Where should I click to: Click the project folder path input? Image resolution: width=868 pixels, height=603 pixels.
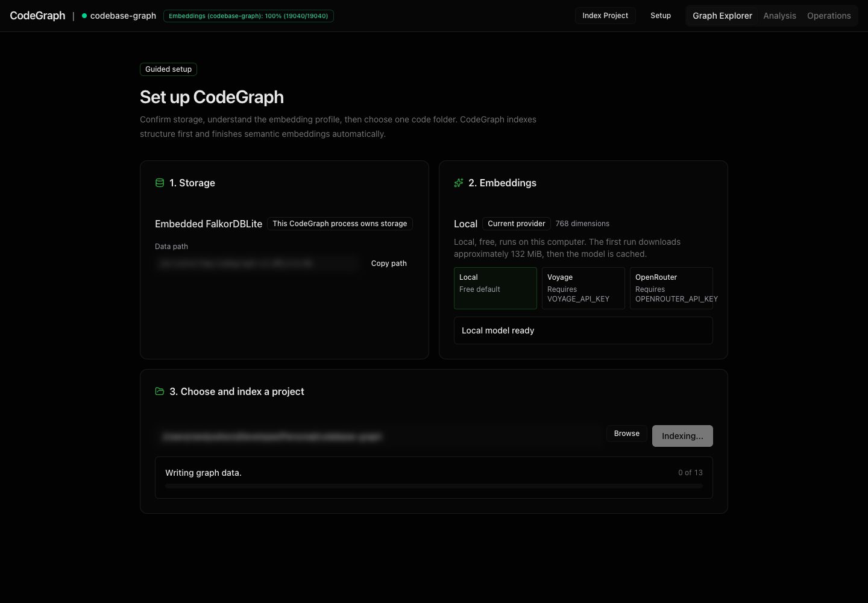pyautogui.click(x=378, y=436)
